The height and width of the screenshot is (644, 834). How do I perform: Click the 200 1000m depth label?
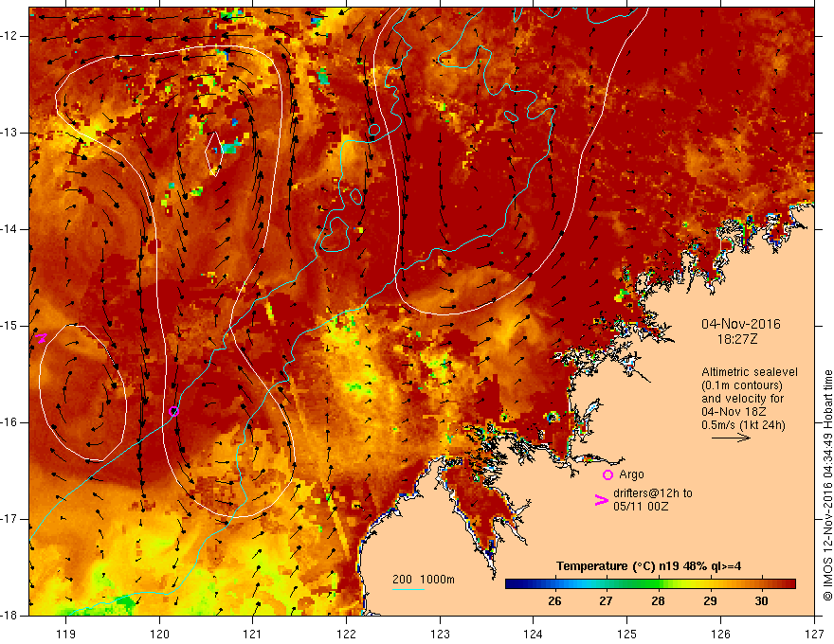click(x=424, y=580)
